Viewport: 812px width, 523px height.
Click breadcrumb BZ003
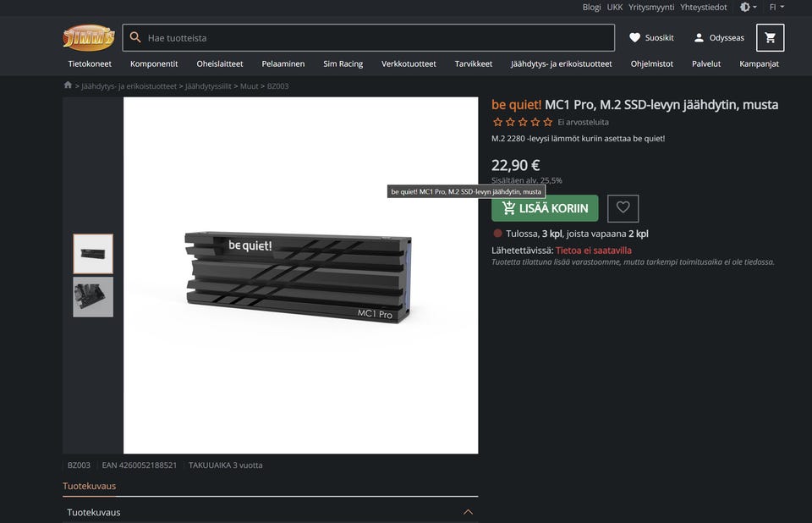click(277, 86)
